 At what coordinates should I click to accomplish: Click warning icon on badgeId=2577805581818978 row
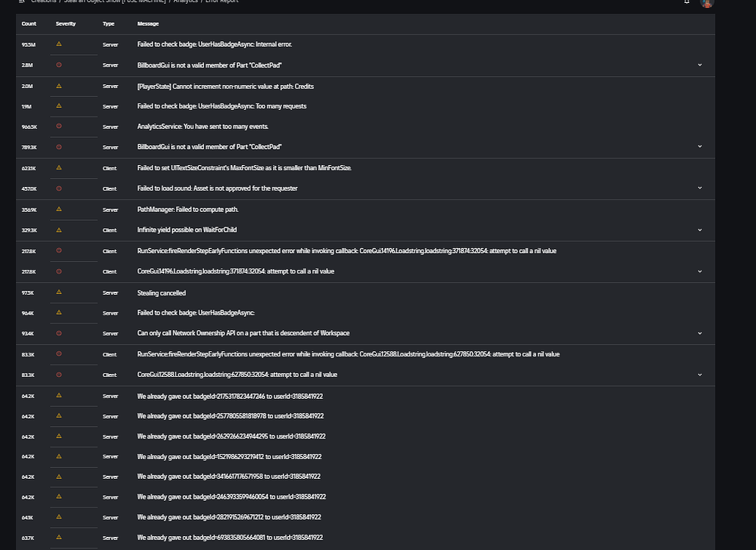tap(59, 415)
